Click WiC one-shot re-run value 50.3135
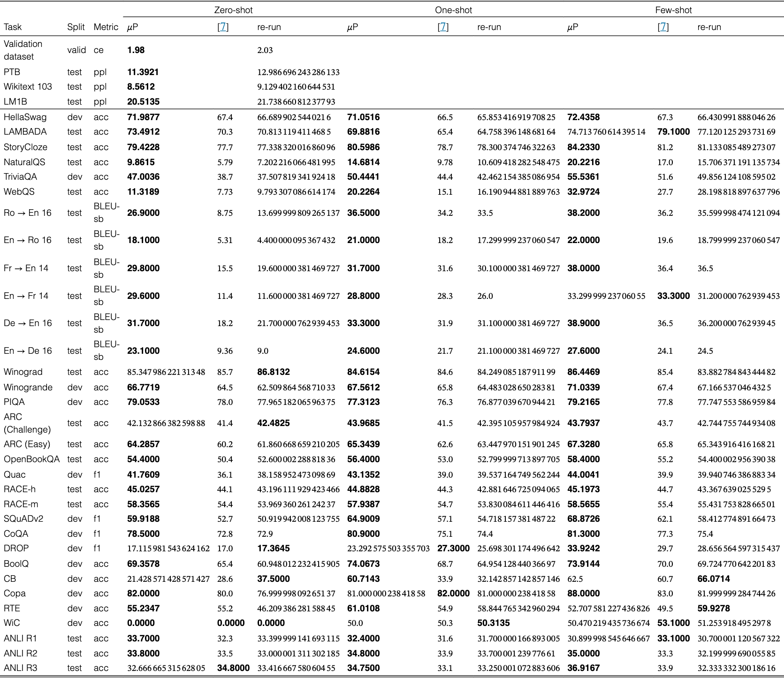 click(x=494, y=623)
